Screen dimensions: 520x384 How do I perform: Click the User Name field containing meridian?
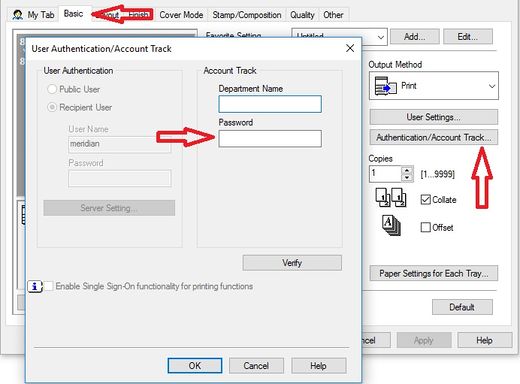coord(120,145)
